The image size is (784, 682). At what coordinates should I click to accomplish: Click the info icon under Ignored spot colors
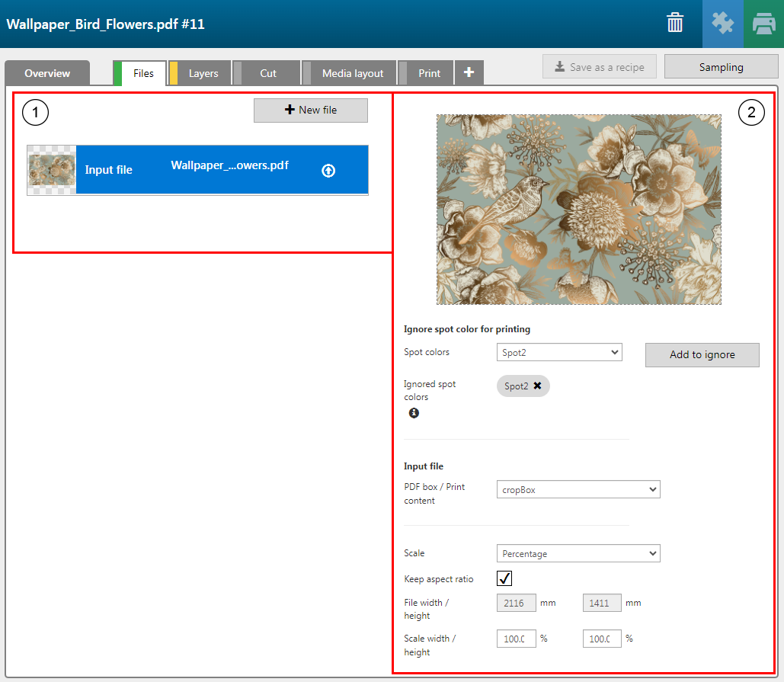[414, 413]
